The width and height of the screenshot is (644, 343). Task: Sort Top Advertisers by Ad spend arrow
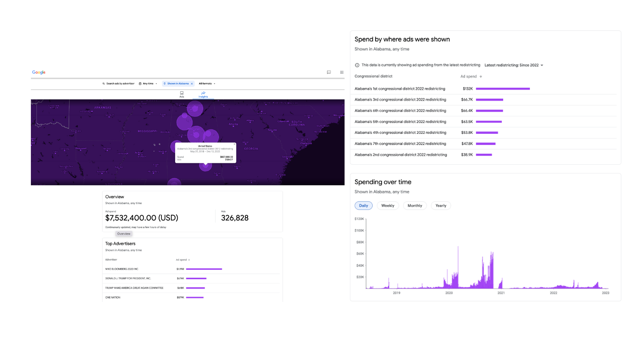click(189, 260)
